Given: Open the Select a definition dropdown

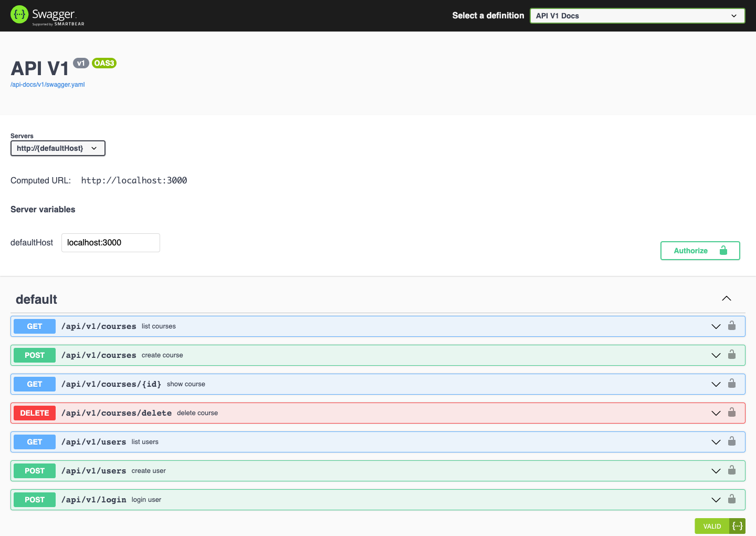Looking at the screenshot, I should 637,16.
